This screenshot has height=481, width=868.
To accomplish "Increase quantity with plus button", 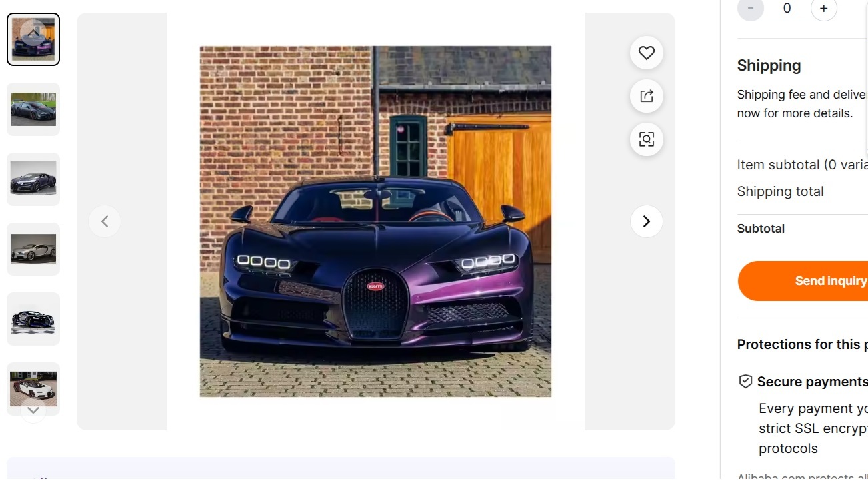I will click(x=824, y=9).
